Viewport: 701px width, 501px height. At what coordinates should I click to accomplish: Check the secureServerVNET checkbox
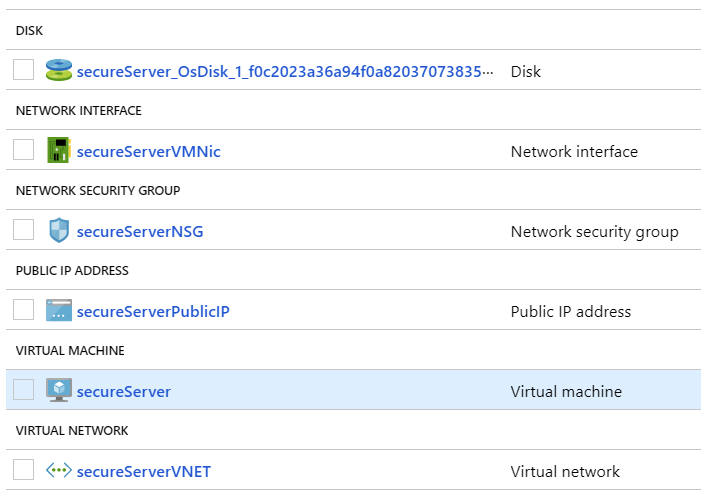coord(23,470)
